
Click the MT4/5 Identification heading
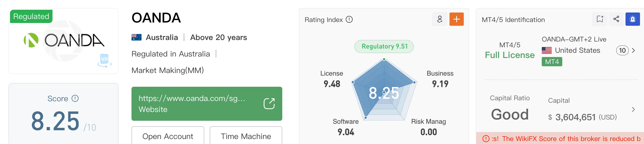click(x=513, y=20)
